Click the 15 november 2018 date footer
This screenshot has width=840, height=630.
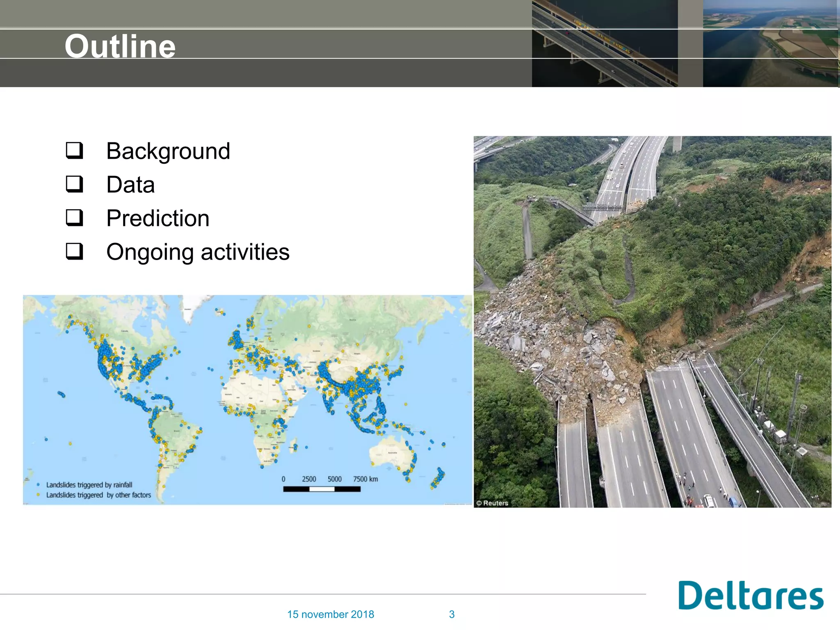click(330, 614)
